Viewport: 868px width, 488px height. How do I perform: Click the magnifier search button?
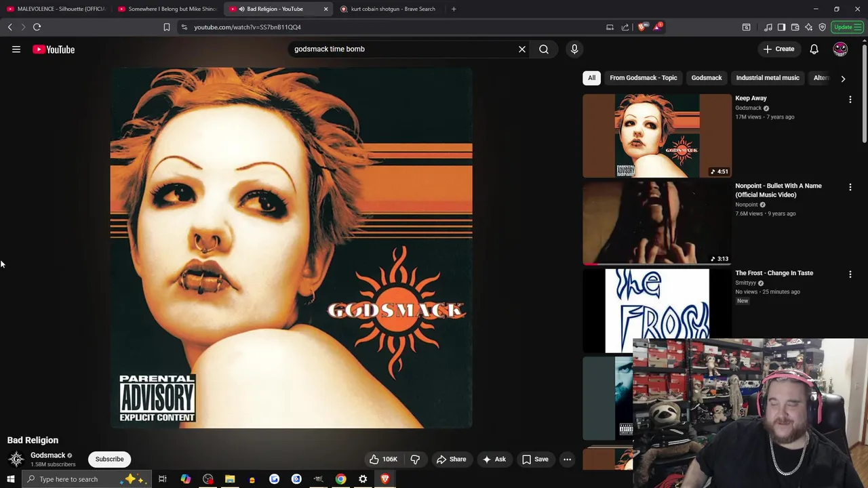point(544,49)
